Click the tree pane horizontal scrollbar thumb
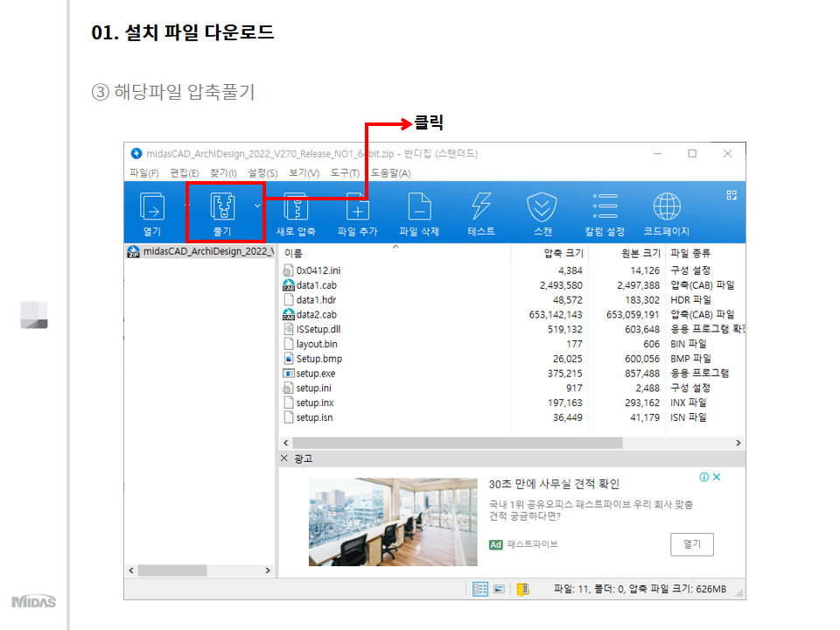This screenshot has width=840, height=630. click(x=172, y=570)
